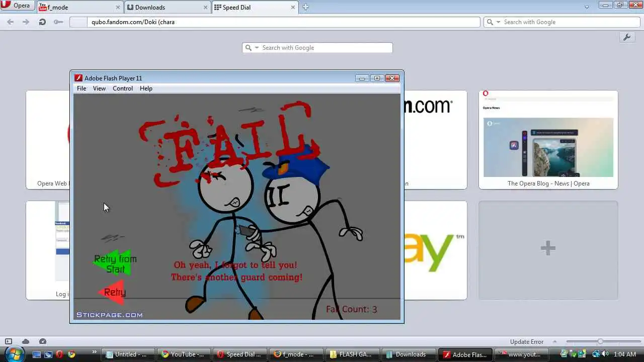Open the Opera Blog speed dial thumbnail
Screen dimensions: 644x362
point(548,140)
